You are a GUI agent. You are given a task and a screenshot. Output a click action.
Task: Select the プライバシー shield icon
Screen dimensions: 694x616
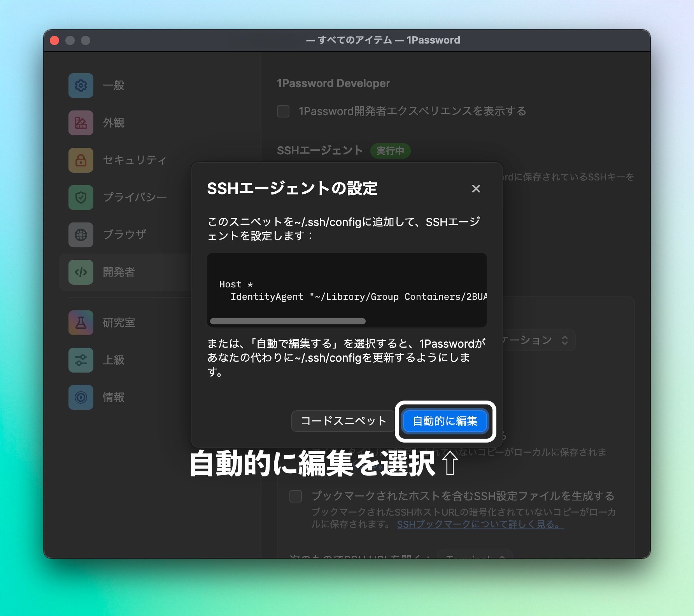pyautogui.click(x=81, y=198)
